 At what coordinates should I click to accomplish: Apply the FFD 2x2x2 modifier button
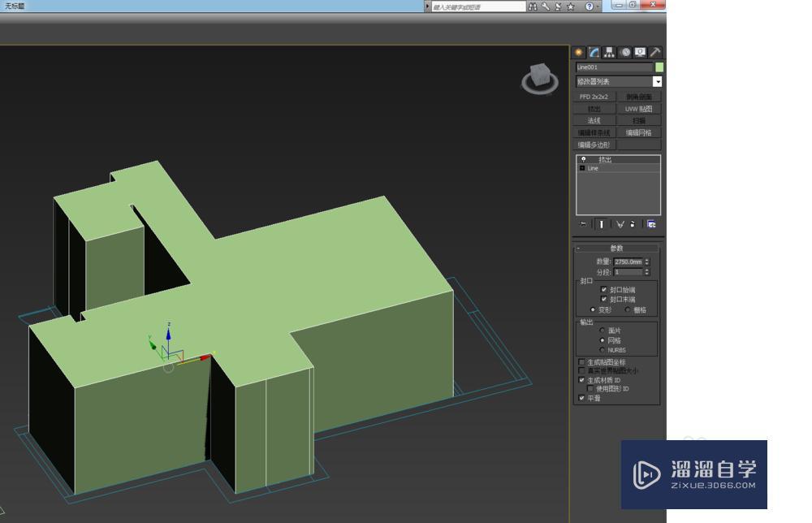[594, 97]
